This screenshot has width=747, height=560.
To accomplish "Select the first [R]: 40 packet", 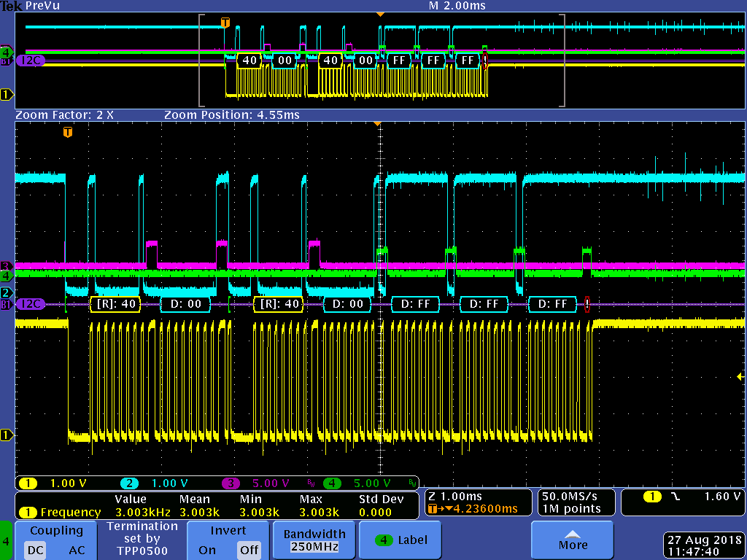I will tap(115, 304).
